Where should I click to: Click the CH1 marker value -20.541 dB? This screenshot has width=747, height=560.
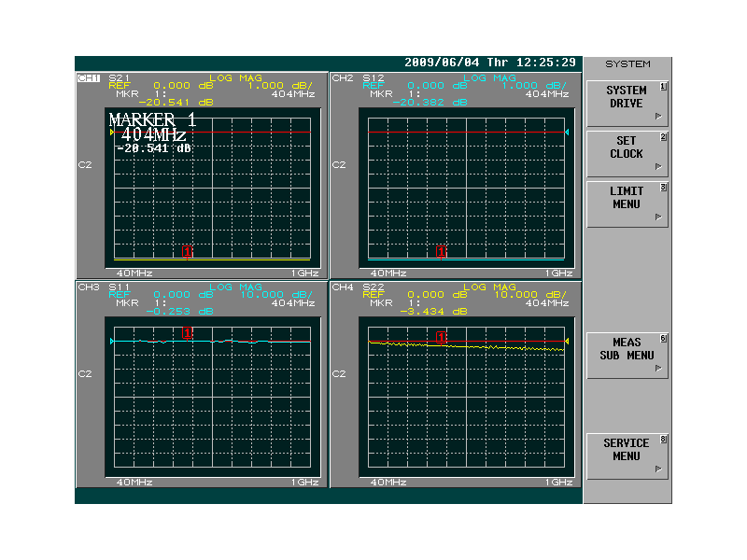coord(176,103)
